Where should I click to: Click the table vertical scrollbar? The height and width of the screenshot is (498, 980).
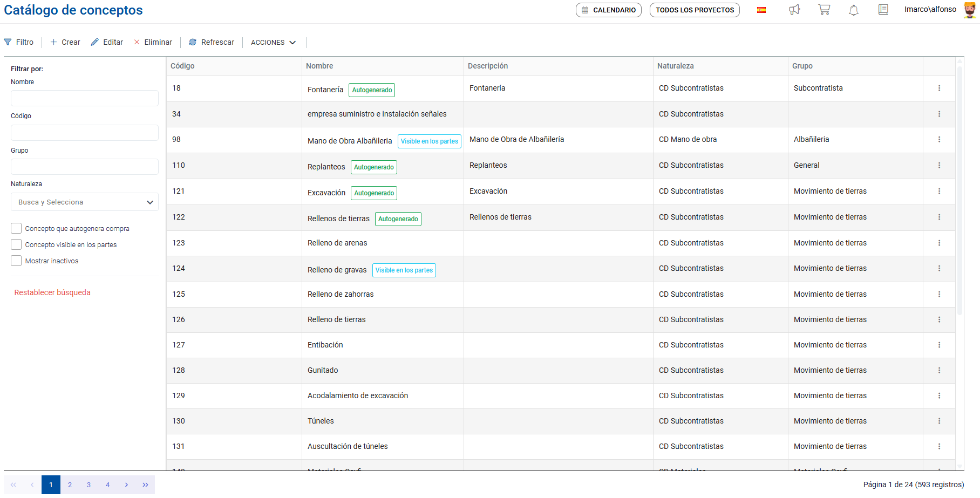959,189
